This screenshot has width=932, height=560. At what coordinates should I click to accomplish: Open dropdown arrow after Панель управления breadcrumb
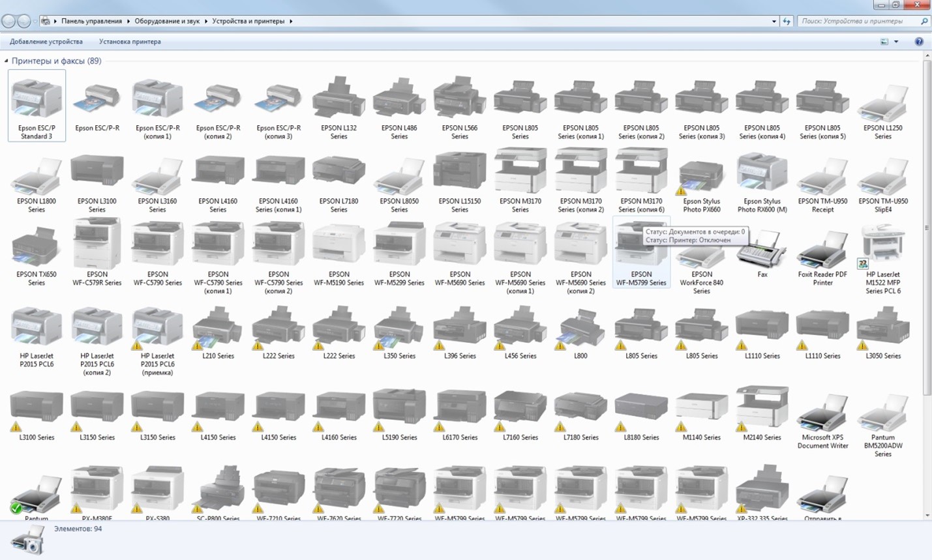pos(128,22)
